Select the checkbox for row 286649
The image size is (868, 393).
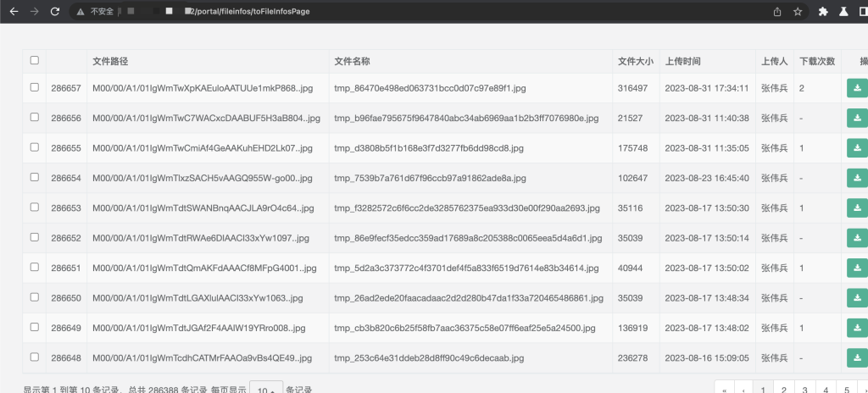point(34,327)
